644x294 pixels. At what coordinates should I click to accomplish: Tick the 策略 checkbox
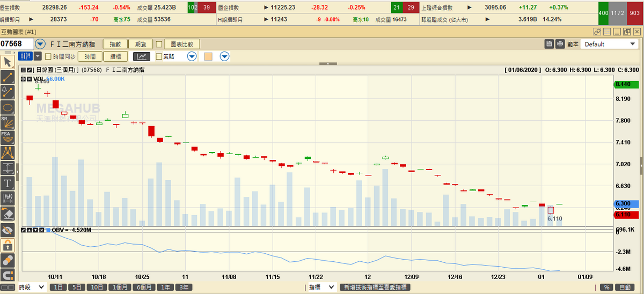(159, 56)
